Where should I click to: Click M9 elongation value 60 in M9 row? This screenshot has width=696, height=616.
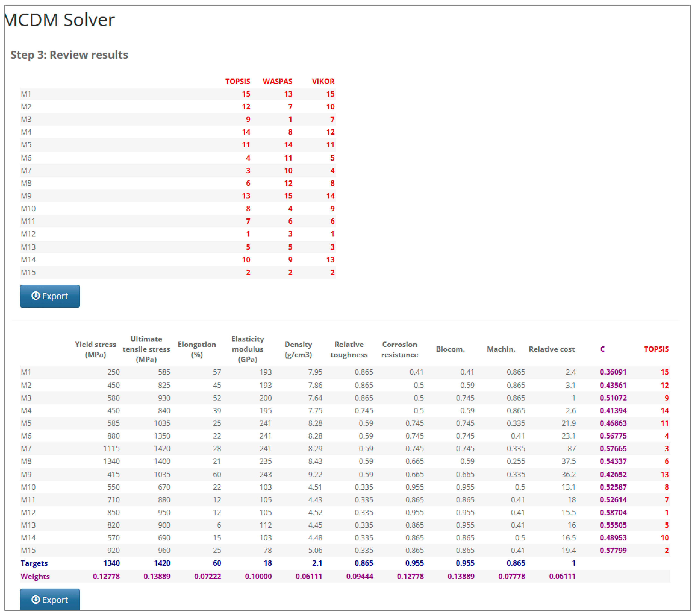click(x=217, y=474)
